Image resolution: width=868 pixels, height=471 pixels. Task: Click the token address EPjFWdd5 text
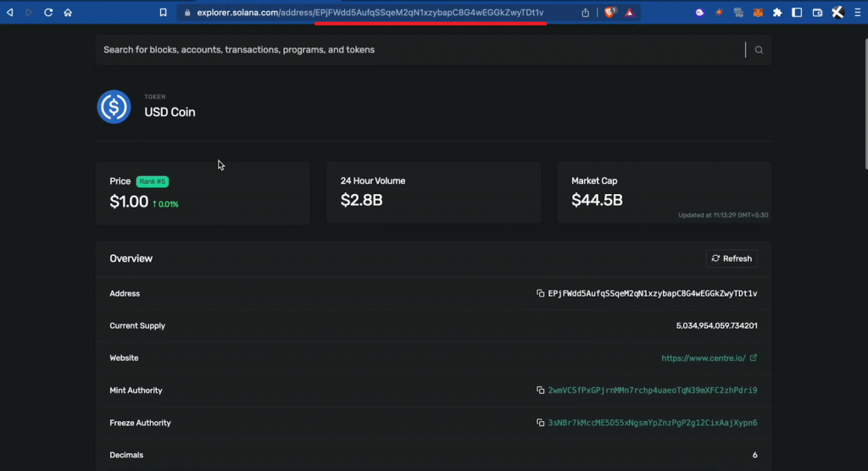point(653,293)
